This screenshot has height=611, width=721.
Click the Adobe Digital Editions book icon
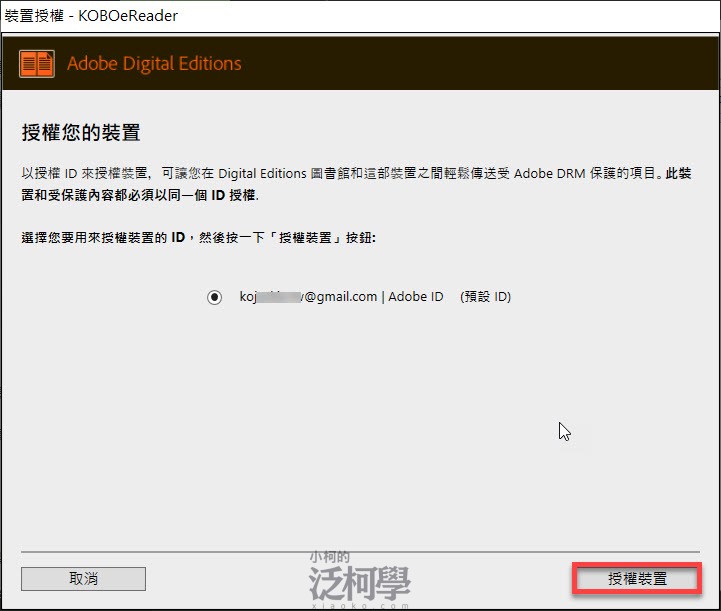tap(37, 63)
